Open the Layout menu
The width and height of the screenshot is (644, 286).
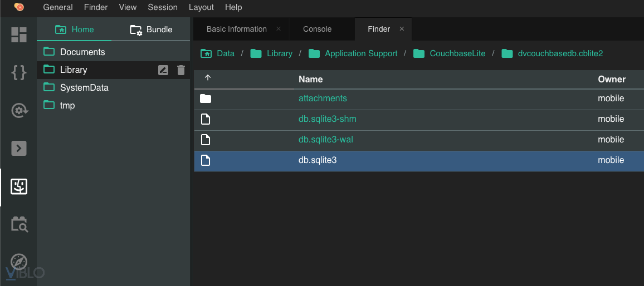201,7
